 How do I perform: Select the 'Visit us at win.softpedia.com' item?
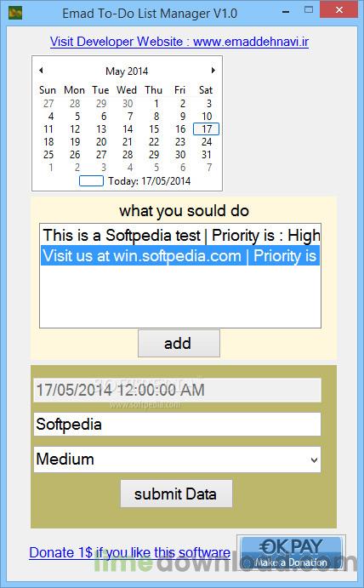pos(180,256)
